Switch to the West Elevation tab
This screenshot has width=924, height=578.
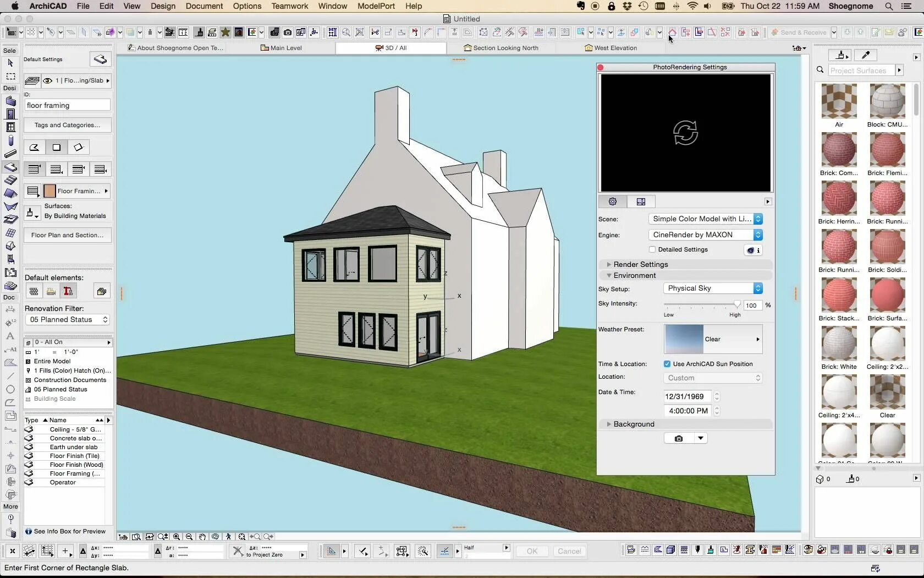coord(610,48)
